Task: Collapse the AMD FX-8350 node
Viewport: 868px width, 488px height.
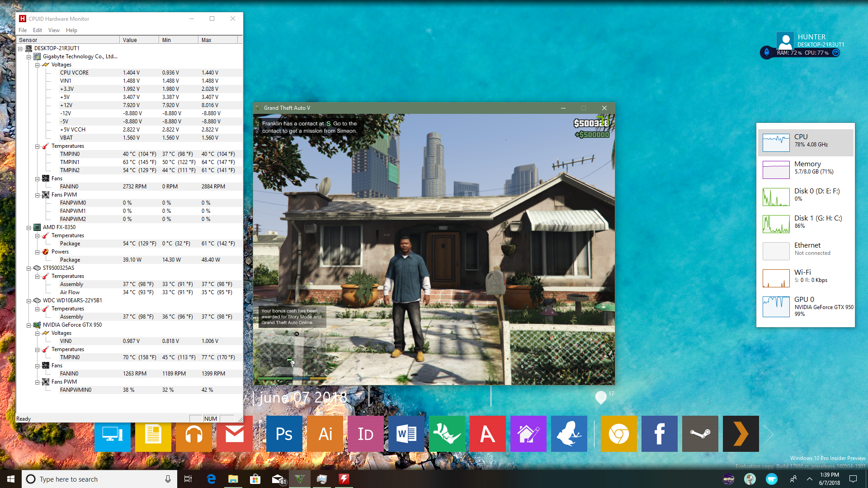Action: point(29,228)
